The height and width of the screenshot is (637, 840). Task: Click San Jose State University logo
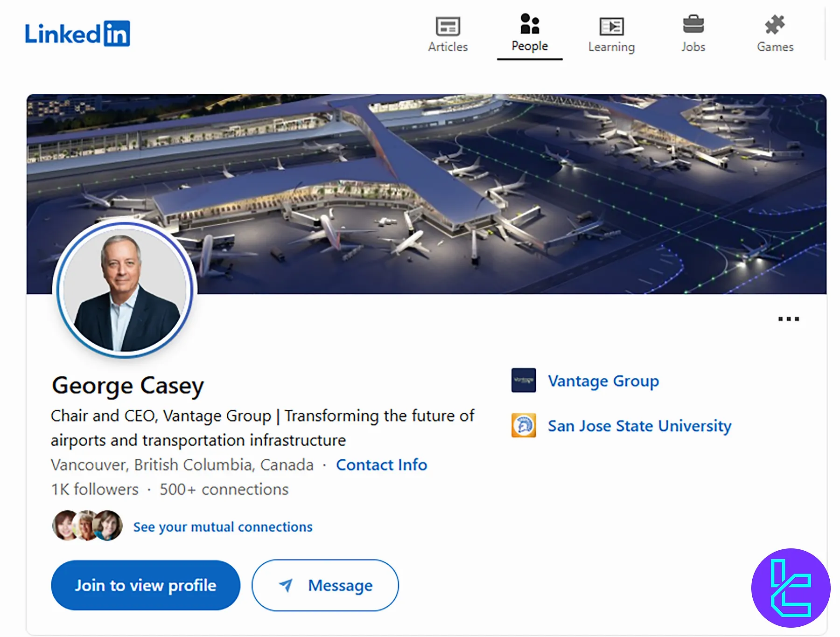tap(524, 425)
